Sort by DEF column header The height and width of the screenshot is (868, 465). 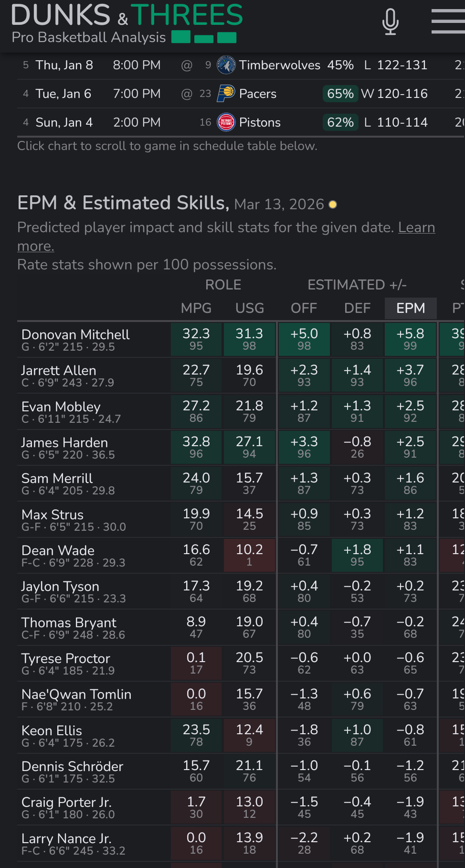point(358,308)
